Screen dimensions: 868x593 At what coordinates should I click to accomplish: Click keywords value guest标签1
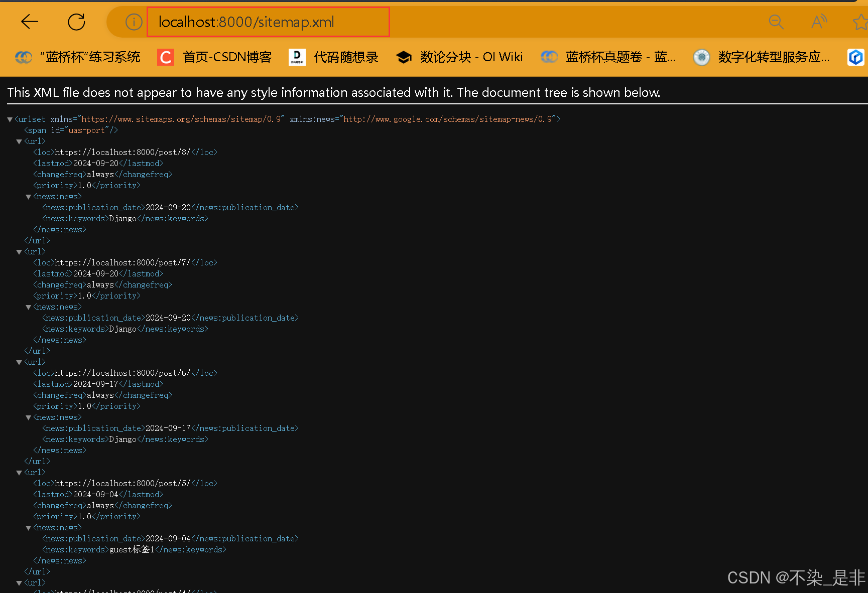(132, 549)
